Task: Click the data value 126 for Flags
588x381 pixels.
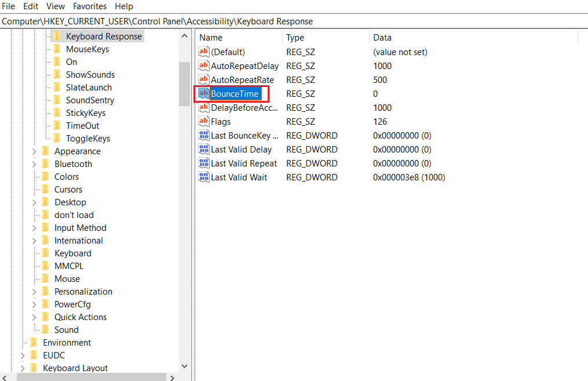Action: coord(380,122)
